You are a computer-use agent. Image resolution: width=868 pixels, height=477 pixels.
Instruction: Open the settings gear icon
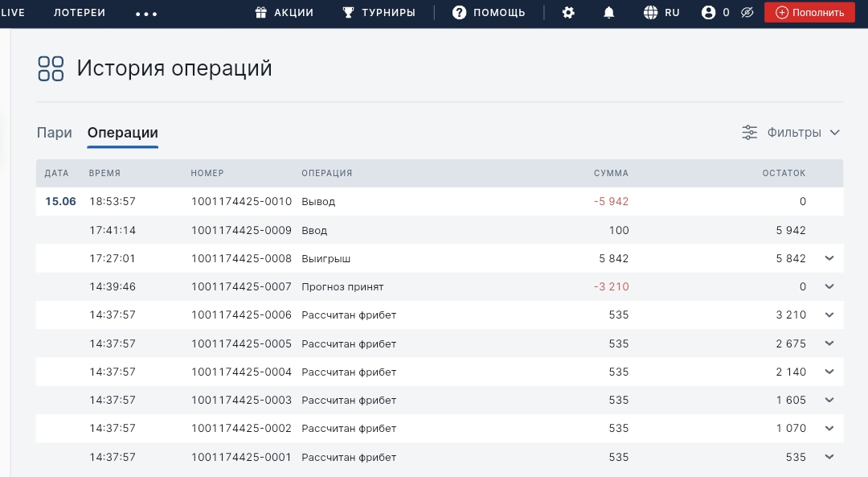568,13
